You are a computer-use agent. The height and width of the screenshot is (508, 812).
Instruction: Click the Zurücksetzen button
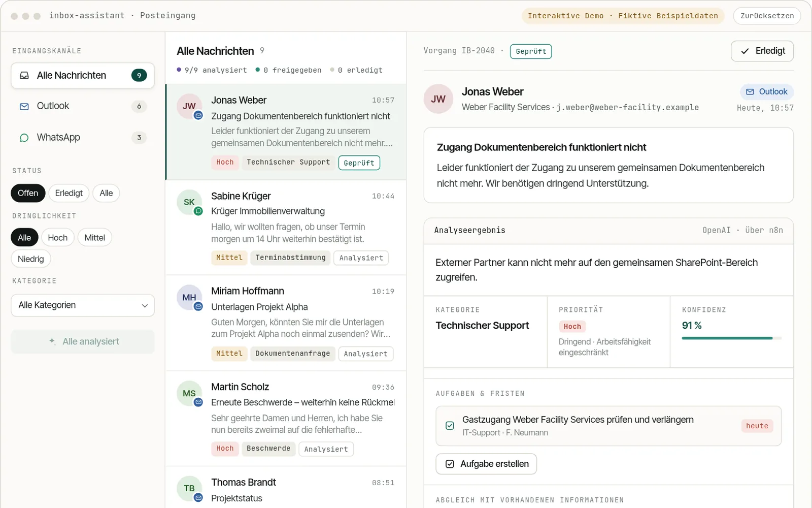click(767, 16)
